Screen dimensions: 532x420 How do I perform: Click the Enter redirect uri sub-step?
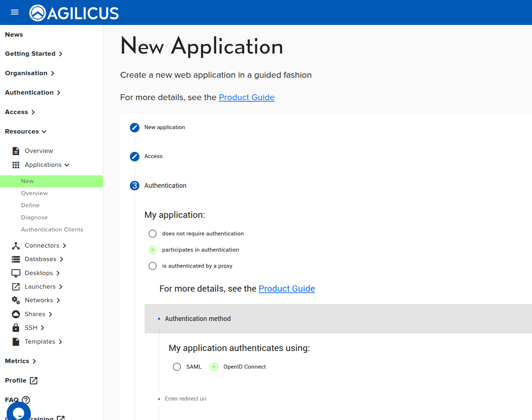click(x=186, y=399)
